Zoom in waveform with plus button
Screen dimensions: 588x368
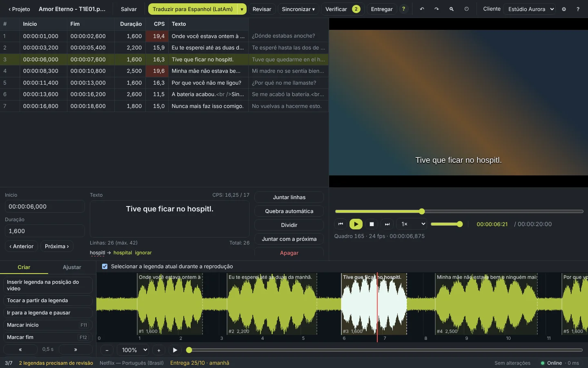click(159, 350)
